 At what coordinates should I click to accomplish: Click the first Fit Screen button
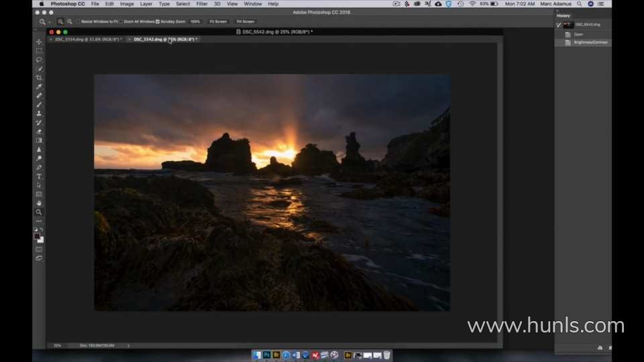218,21
